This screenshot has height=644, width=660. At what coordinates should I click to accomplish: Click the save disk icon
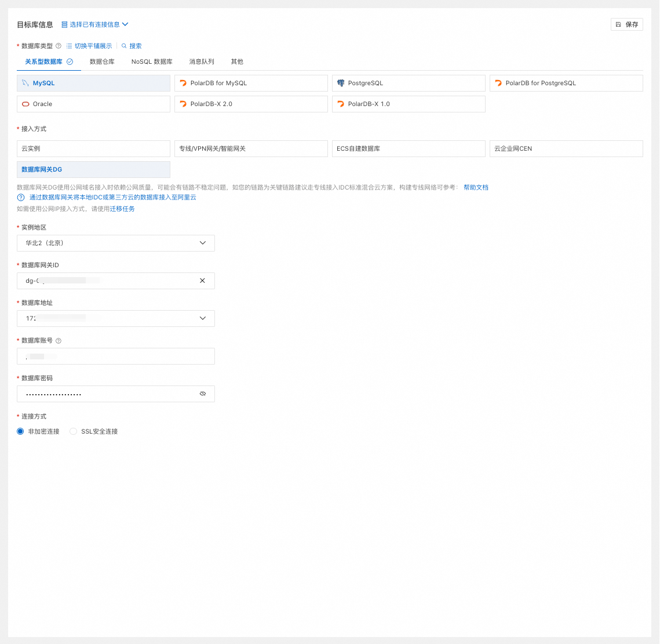tap(618, 24)
